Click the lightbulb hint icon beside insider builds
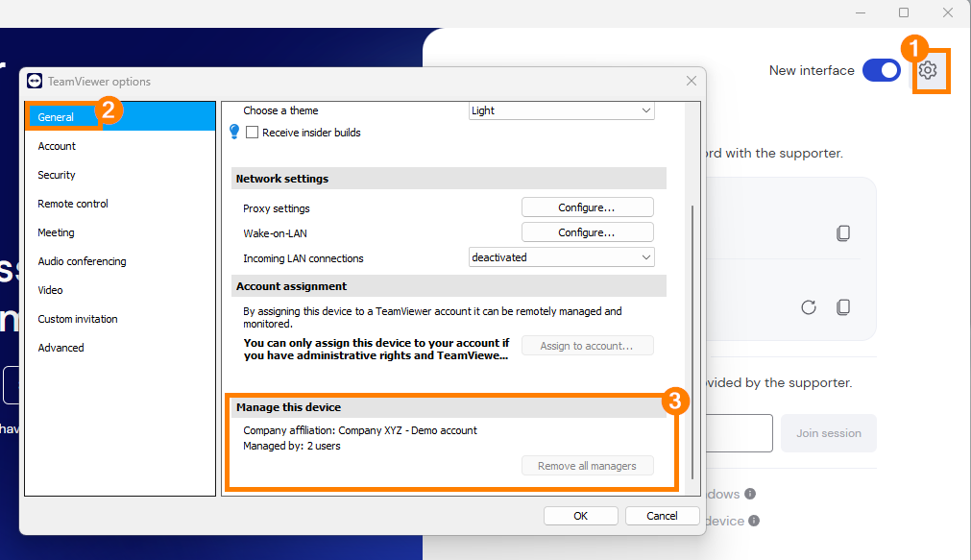Viewport: 971px width, 560px height. click(234, 132)
